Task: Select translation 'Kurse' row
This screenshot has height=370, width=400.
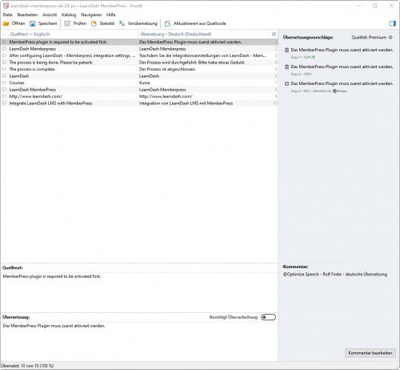Action: pyautogui.click(x=144, y=83)
